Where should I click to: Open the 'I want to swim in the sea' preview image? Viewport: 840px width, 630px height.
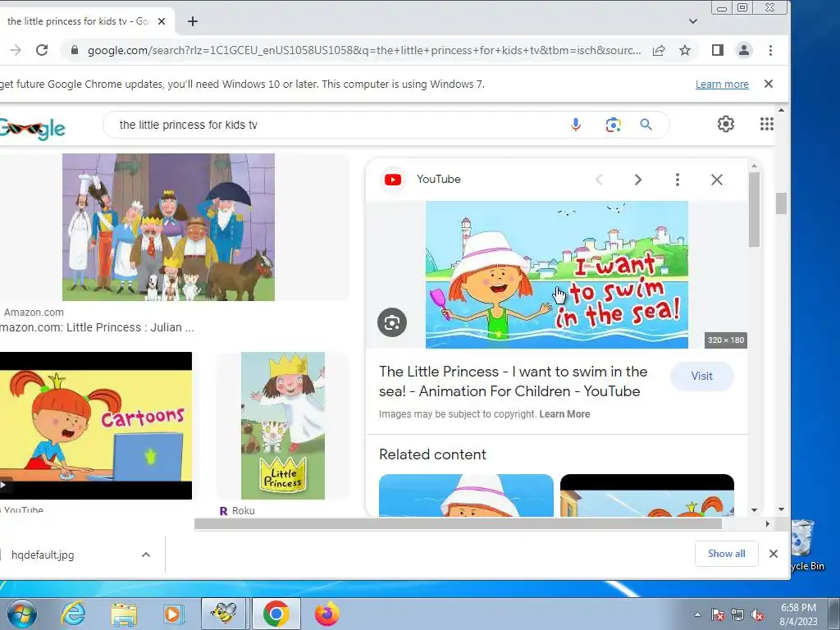click(557, 275)
